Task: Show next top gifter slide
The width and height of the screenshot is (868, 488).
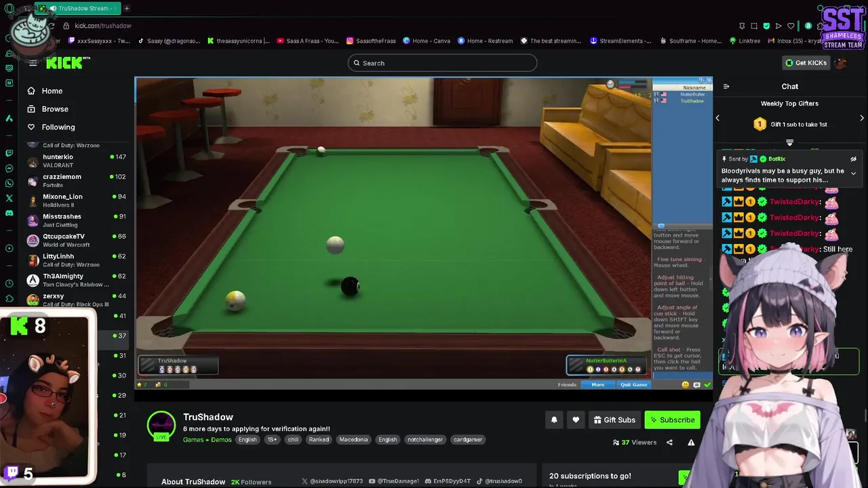Action: pos(862,118)
